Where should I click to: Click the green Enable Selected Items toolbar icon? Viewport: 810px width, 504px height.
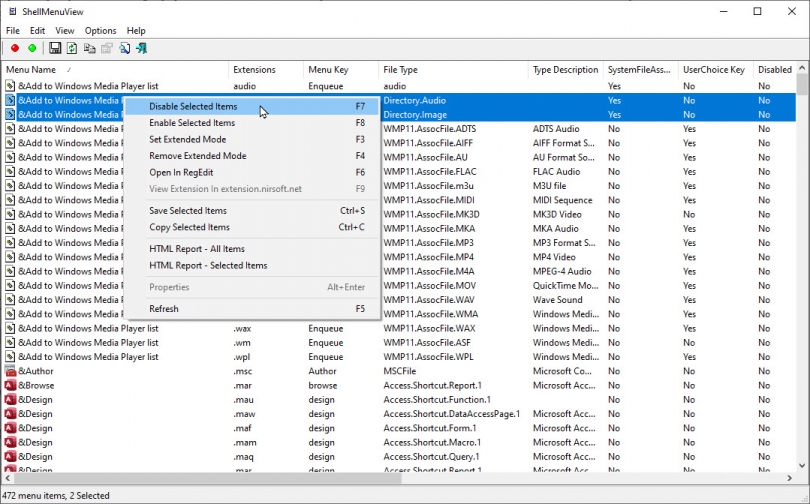pos(32,48)
